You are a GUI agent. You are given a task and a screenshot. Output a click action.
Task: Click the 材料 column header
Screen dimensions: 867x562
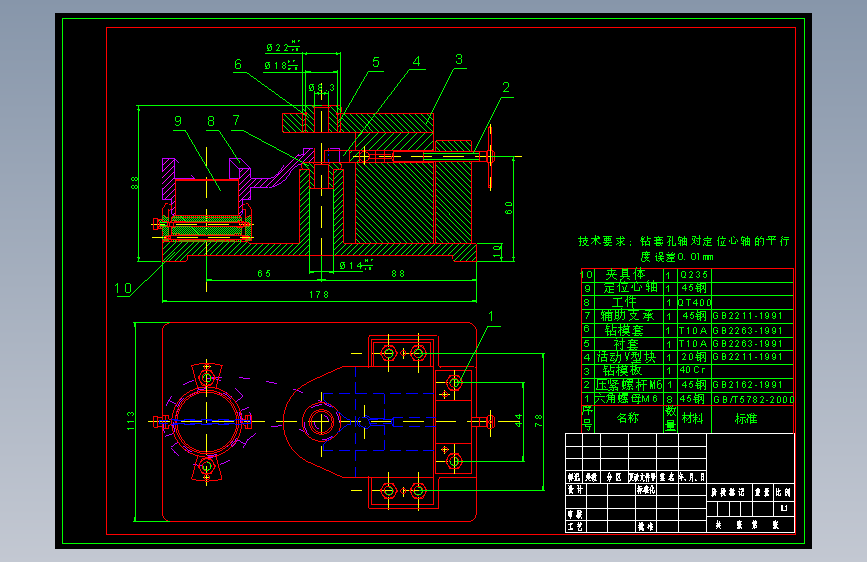click(x=692, y=418)
